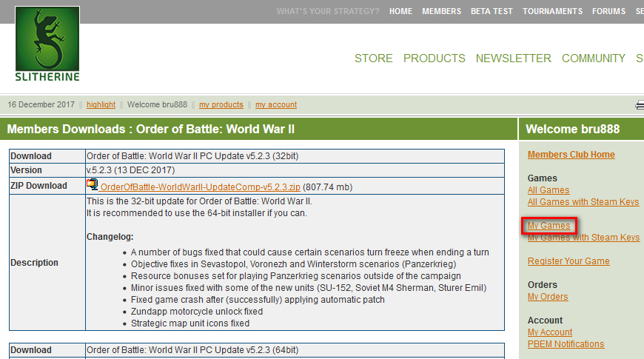Click the printer icon at right edge

(x=640, y=105)
